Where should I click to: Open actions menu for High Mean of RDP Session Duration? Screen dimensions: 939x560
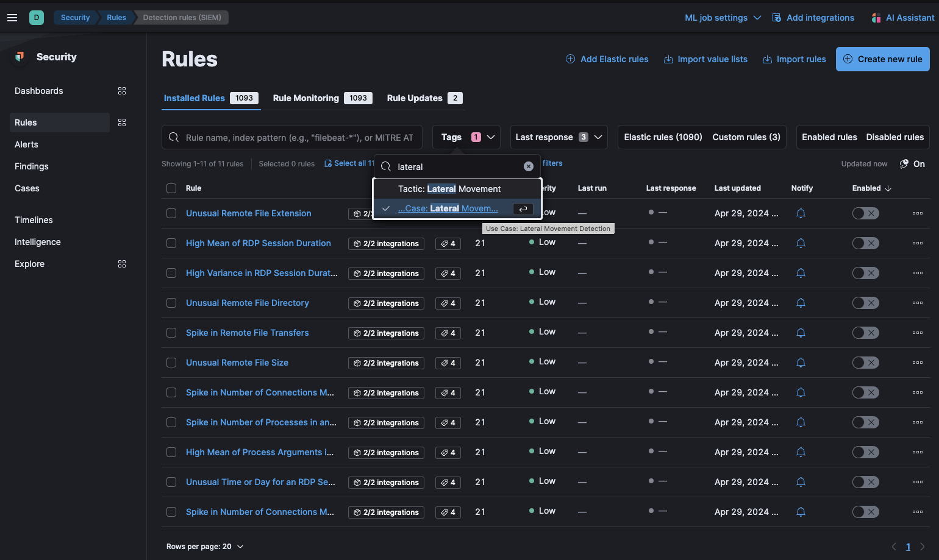pos(918,243)
